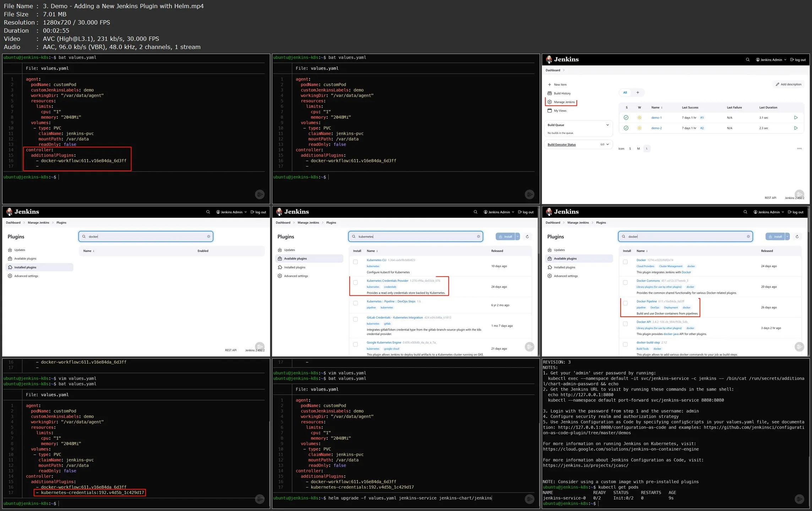Open New Item in the Dashboard sidebar
The width and height of the screenshot is (812, 511).
(557, 85)
